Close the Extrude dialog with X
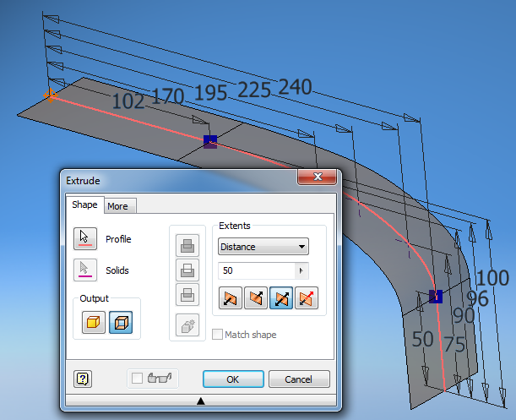The image size is (516, 420). (318, 177)
